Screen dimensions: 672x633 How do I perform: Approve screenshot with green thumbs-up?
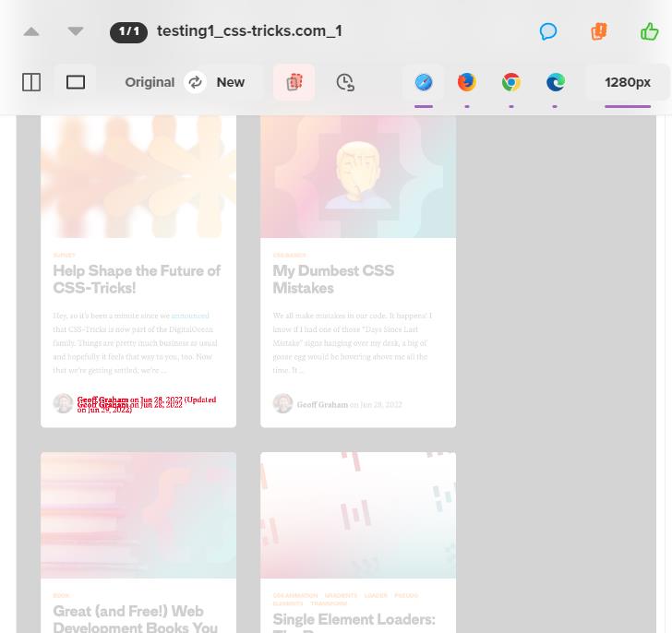(x=649, y=31)
